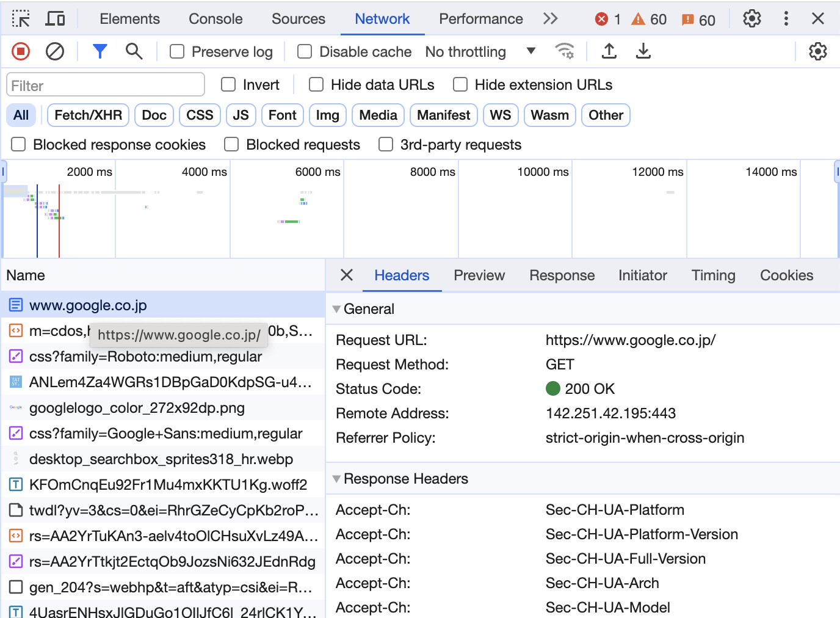Viewport: 840px width, 618px height.
Task: Select css?family=Google+Sans:medium,regular request
Action: [163, 433]
